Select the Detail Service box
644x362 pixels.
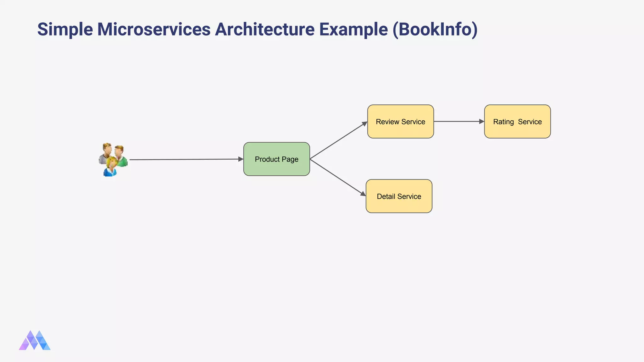click(x=399, y=196)
